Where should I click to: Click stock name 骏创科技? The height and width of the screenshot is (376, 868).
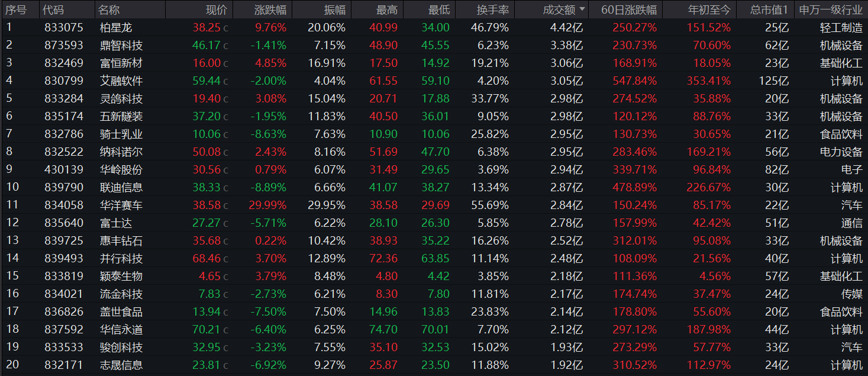point(121,347)
